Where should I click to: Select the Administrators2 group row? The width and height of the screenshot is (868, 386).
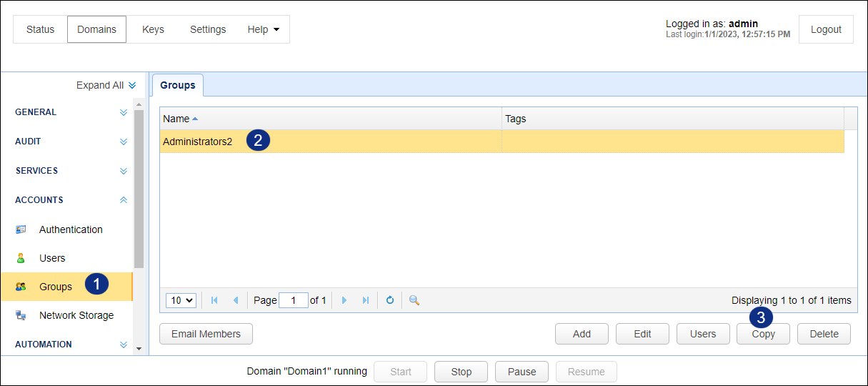pyautogui.click(x=502, y=142)
